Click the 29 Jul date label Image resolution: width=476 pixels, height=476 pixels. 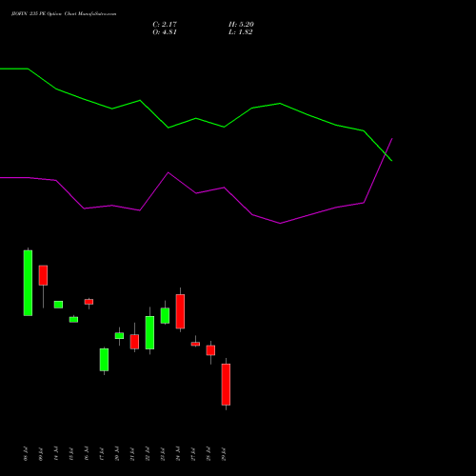pyautogui.click(x=224, y=454)
